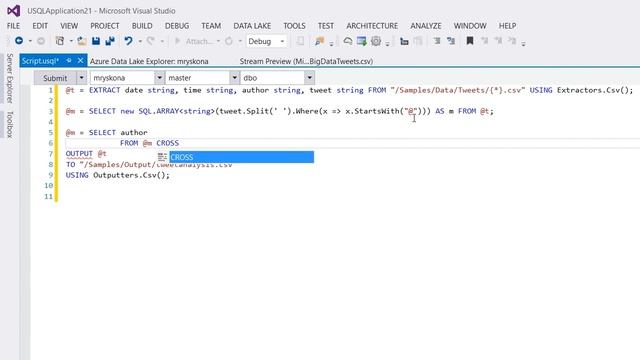Open the PROJECT menu
This screenshot has height=360, width=640.
click(x=104, y=26)
